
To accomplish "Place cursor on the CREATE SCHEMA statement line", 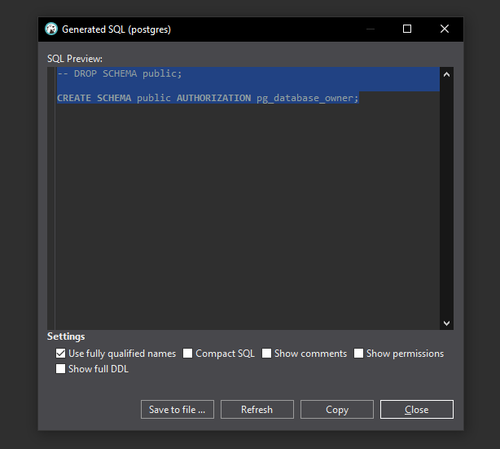I will pyautogui.click(x=208, y=98).
